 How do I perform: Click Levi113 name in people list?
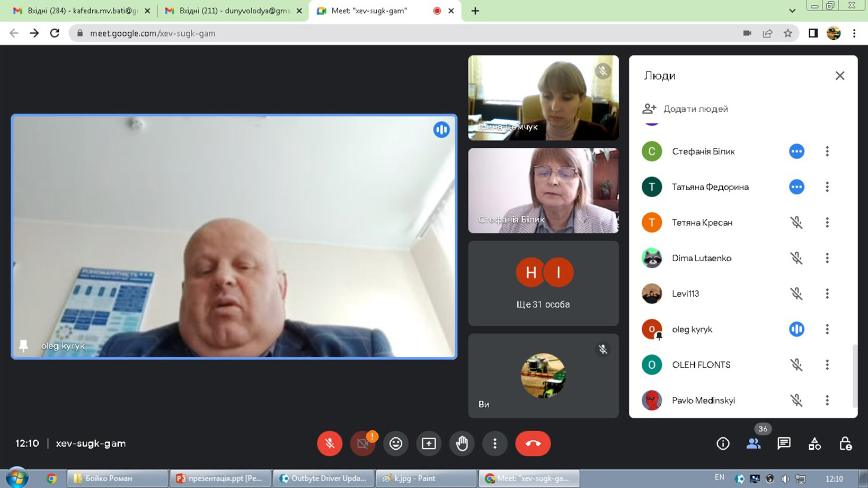685,294
